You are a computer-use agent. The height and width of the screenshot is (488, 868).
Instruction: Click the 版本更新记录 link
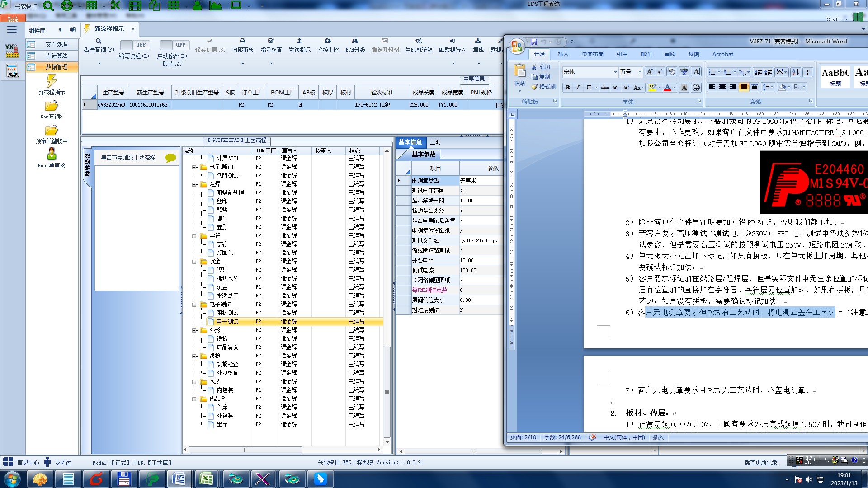click(761, 462)
